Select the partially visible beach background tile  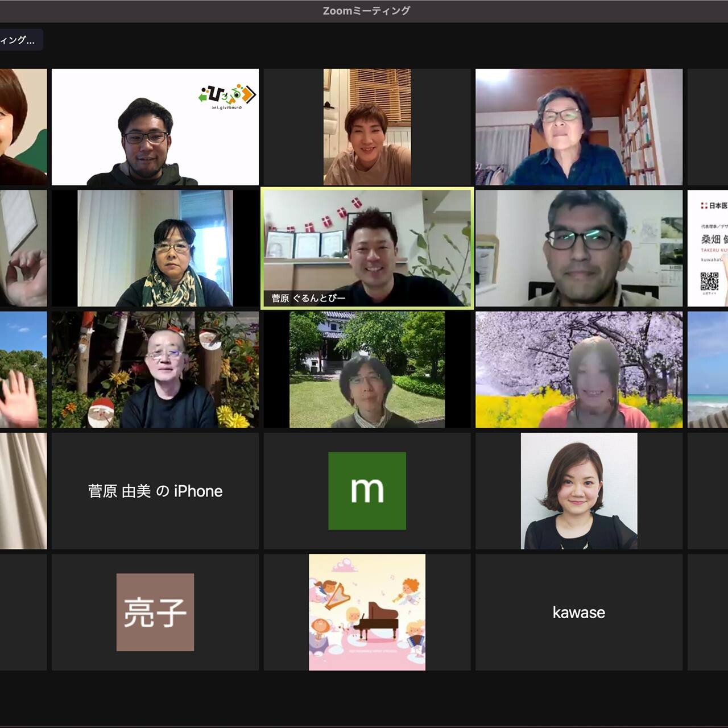[708, 370]
